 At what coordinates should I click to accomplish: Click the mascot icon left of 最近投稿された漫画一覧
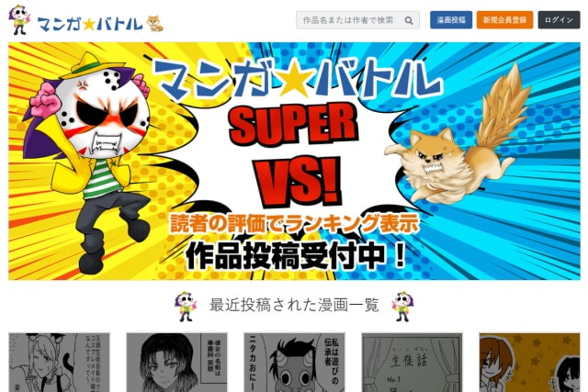(x=186, y=307)
